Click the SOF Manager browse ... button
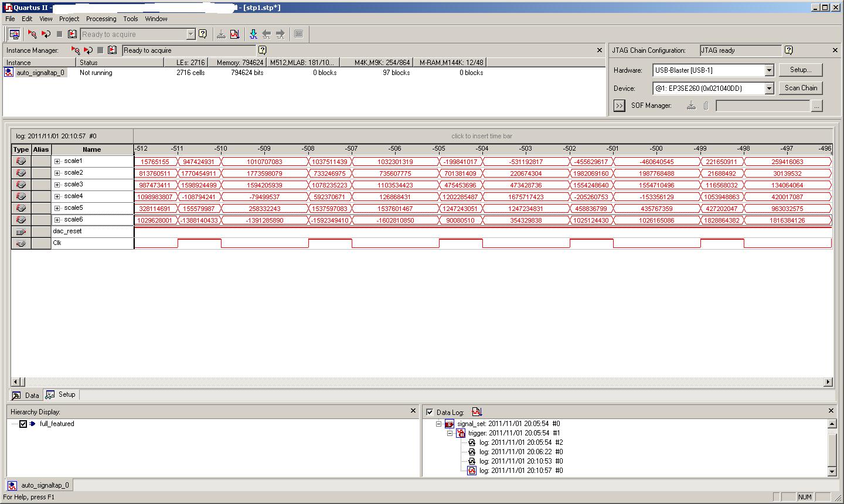 click(x=816, y=106)
